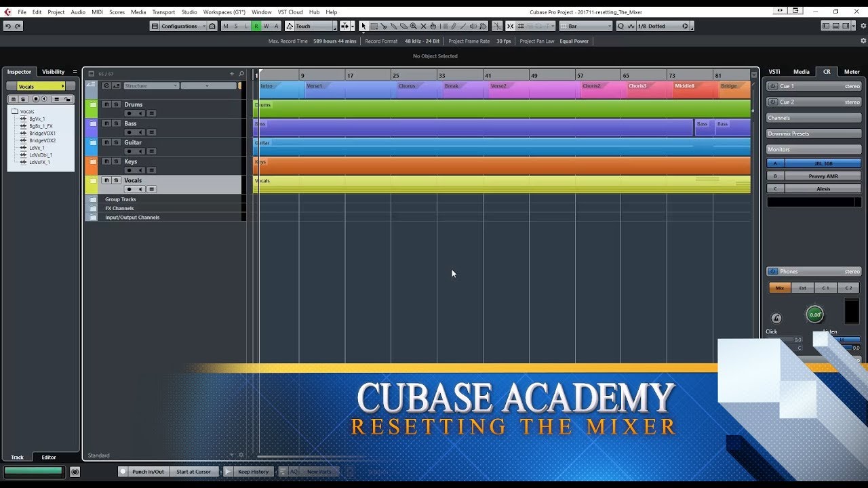Open the Drums folder track icon

92,104
